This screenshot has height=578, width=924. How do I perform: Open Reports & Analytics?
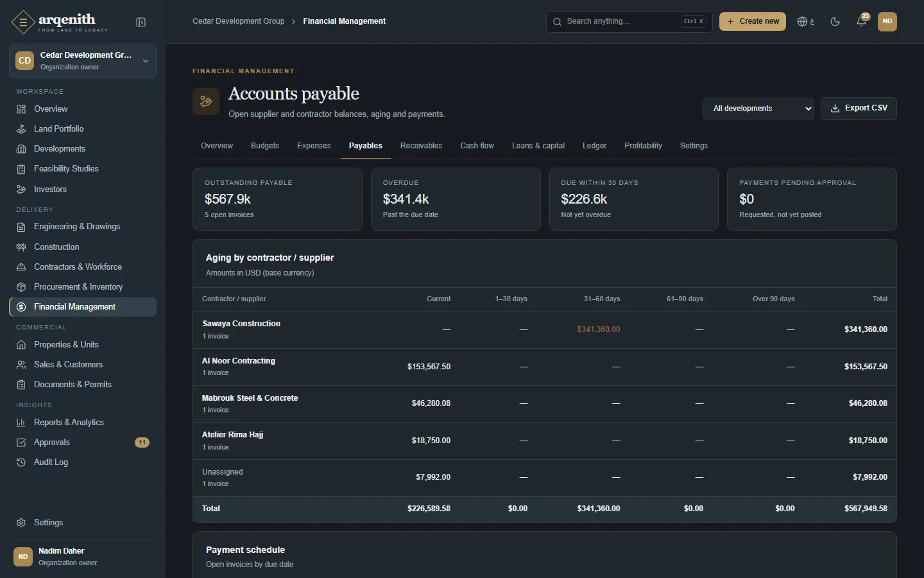(83, 423)
